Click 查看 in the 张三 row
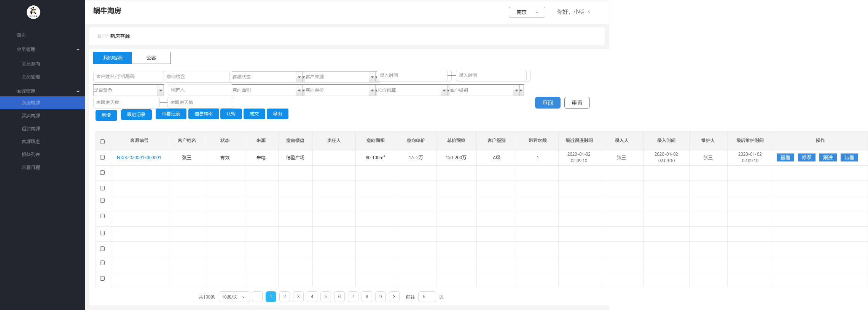This screenshot has width=868, height=310. 785,158
